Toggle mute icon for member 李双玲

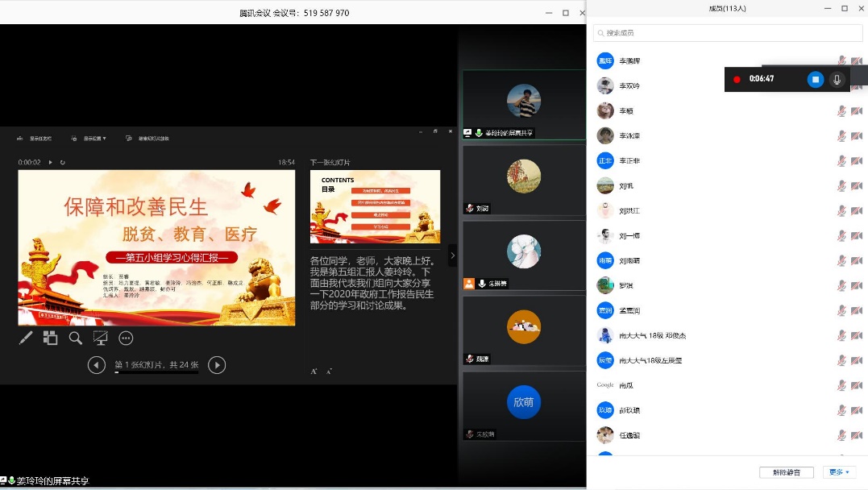click(841, 86)
